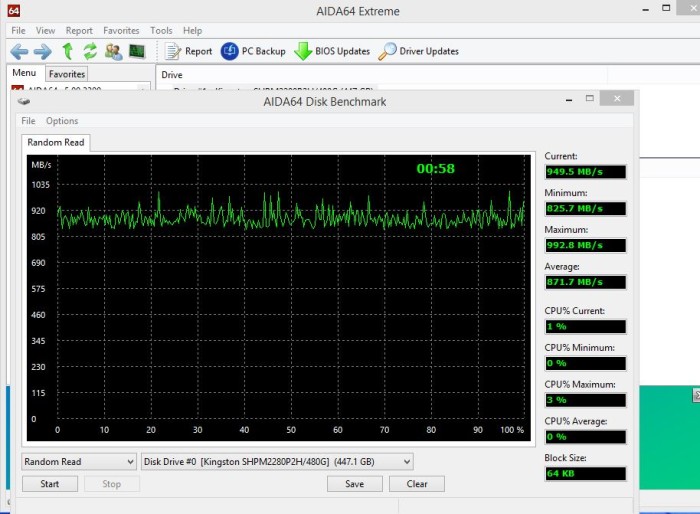Click the disk icon in Disk Benchmark title bar
The image size is (700, 514).
24,101
